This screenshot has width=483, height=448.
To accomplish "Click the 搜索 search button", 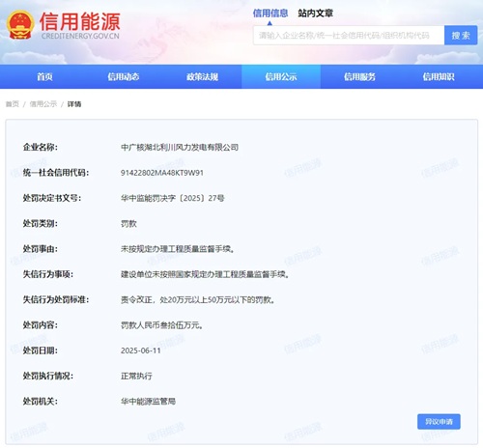I will (461, 36).
